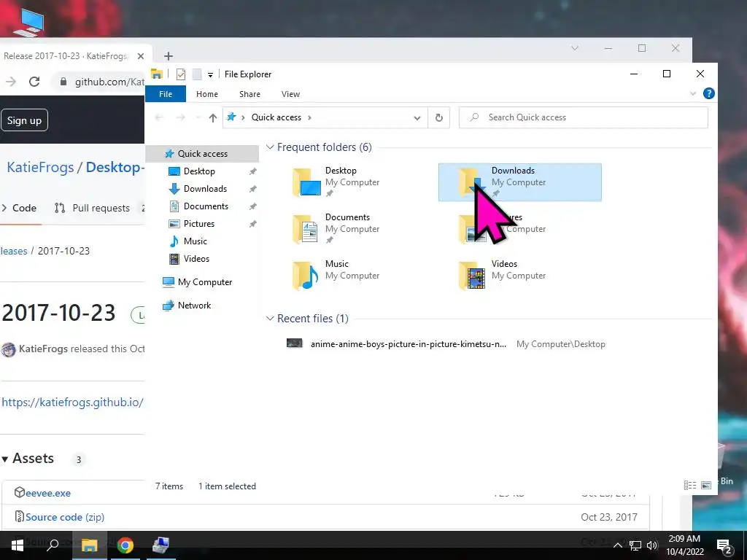Screen dimensions: 747x560
Task: Click the releases breadcrumb link
Action: [14, 251]
